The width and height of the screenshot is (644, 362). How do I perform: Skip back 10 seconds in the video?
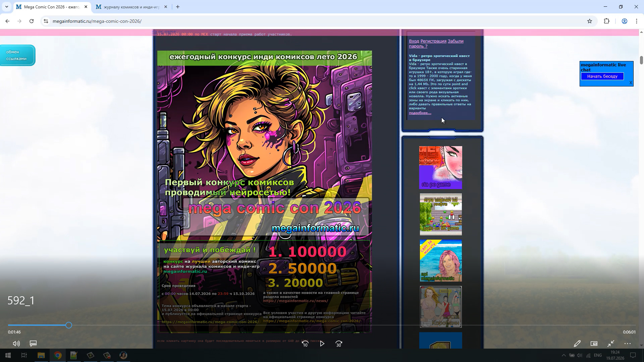pos(305,344)
